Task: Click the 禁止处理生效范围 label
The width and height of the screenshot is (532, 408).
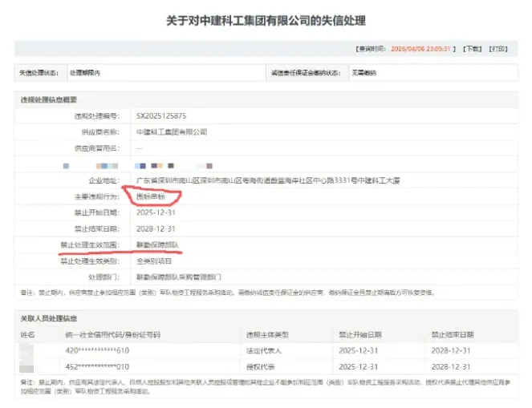Action: (90, 244)
